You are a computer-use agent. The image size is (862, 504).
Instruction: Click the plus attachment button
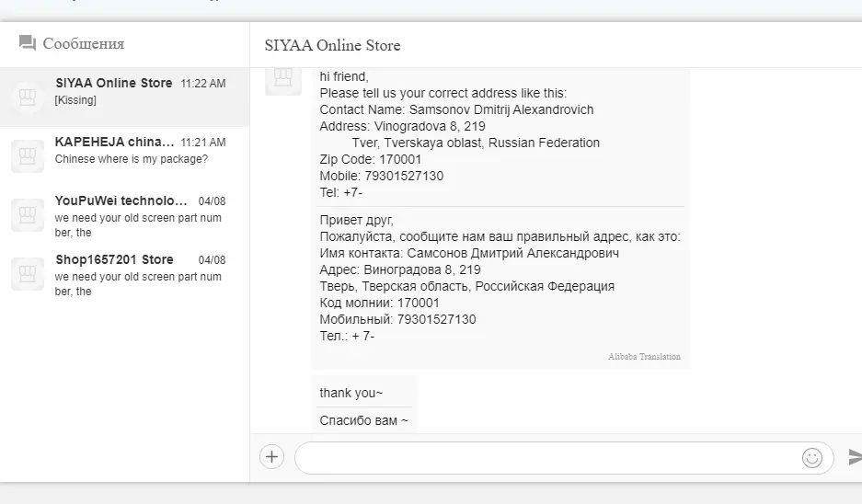(x=271, y=457)
